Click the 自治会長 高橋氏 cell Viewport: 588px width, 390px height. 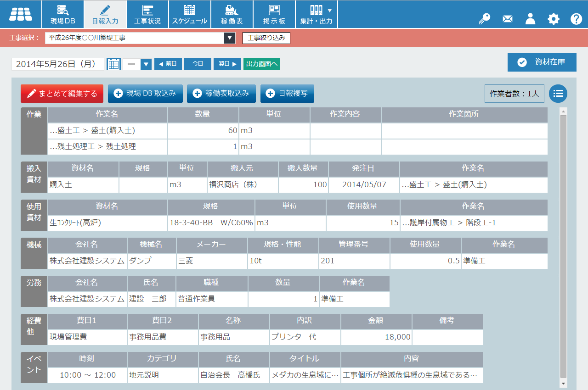point(234,375)
